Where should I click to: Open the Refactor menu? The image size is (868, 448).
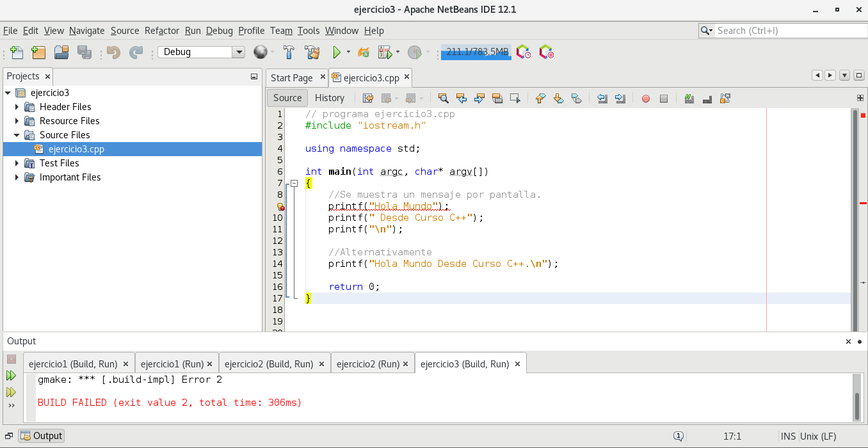click(162, 31)
